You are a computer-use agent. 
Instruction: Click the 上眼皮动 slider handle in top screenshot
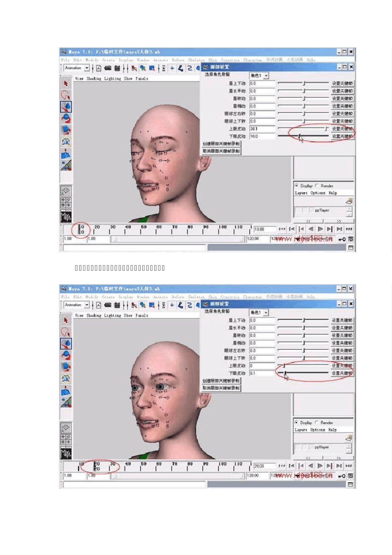pyautogui.click(x=326, y=129)
